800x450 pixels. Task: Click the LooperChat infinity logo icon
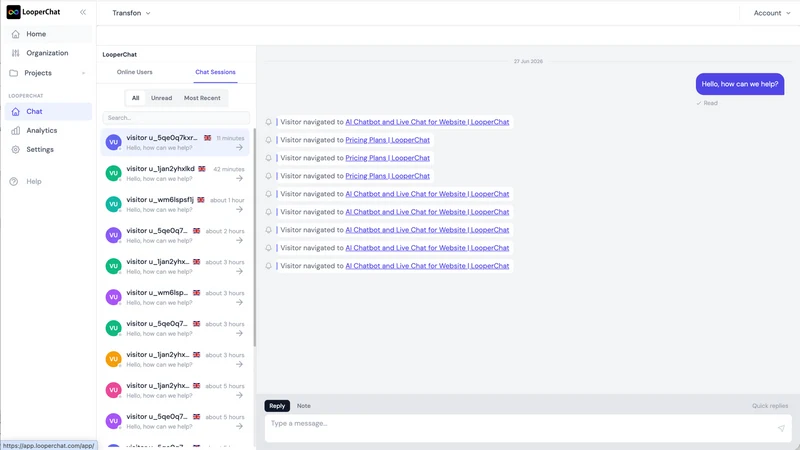point(13,12)
